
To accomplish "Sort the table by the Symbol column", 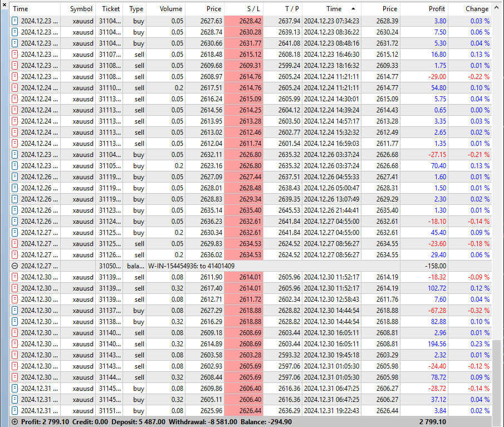I will click(81, 9).
